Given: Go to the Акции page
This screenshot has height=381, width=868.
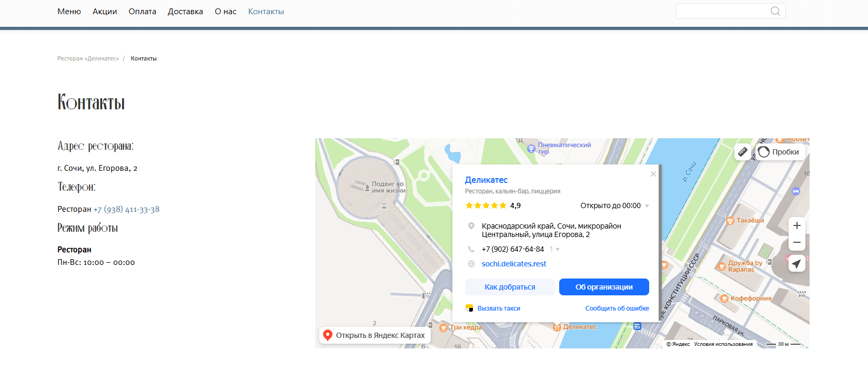Looking at the screenshot, I should click(x=105, y=12).
